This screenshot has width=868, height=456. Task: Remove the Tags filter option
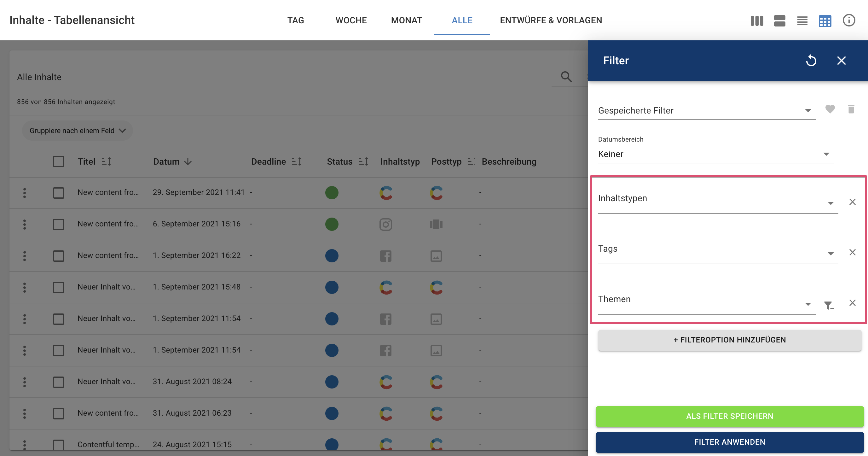pos(853,252)
